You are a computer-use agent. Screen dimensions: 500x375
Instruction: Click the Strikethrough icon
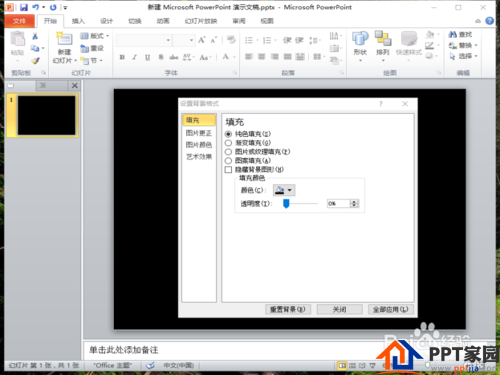pos(173,57)
